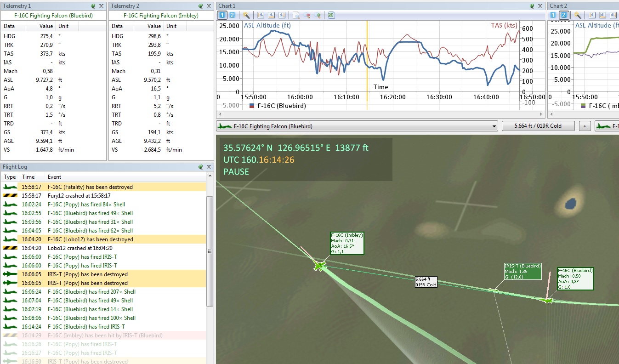Select Telemetry 1 panel title tab
This screenshot has height=364, width=619.
17,6
